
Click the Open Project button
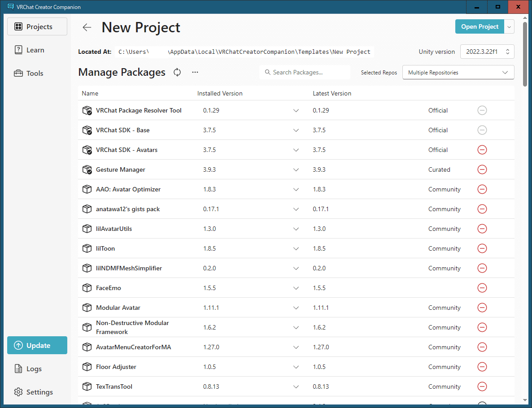pos(480,27)
